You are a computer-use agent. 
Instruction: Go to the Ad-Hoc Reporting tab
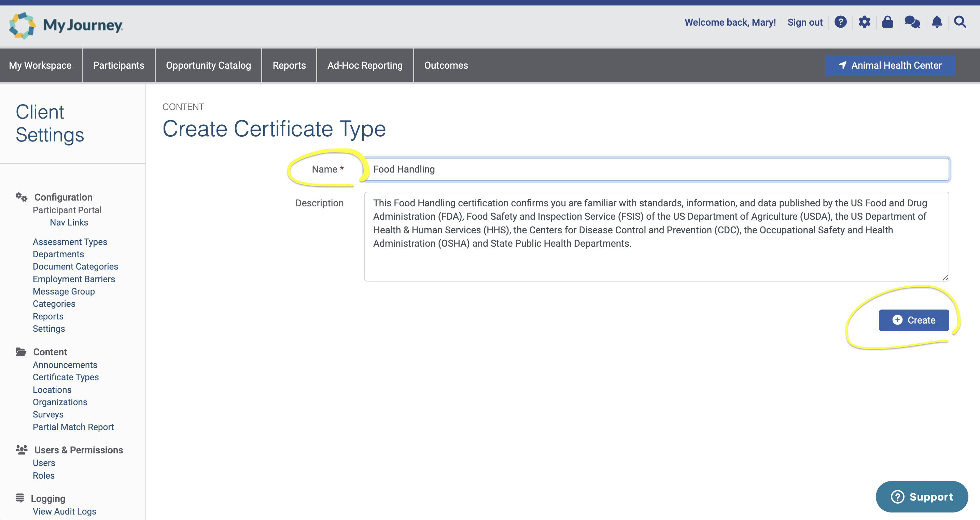coord(365,66)
